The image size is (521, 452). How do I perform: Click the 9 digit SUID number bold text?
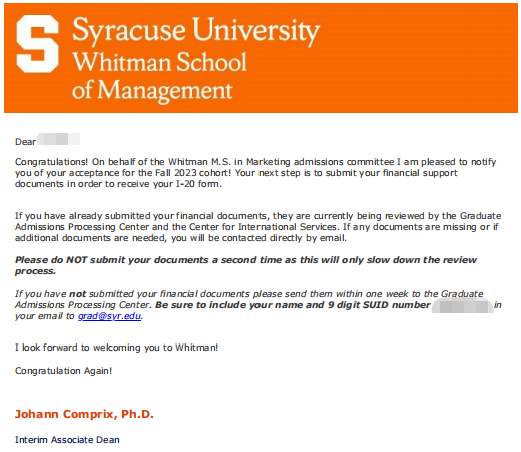[379, 305]
